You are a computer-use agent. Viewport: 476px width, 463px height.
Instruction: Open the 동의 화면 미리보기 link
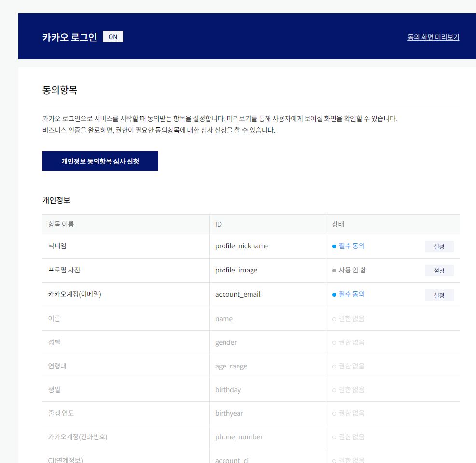pos(433,37)
